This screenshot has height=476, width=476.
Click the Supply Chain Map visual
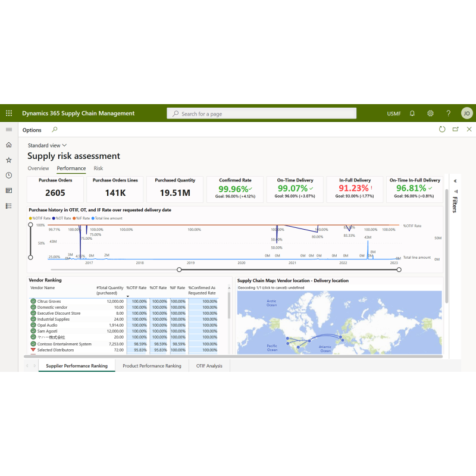[x=339, y=316]
